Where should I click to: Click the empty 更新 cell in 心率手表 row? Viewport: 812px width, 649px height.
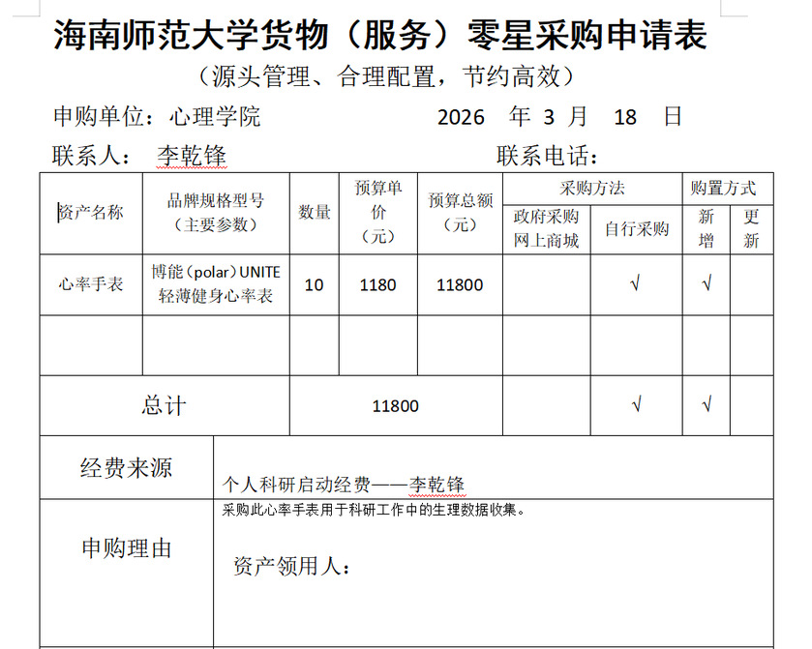click(x=751, y=284)
